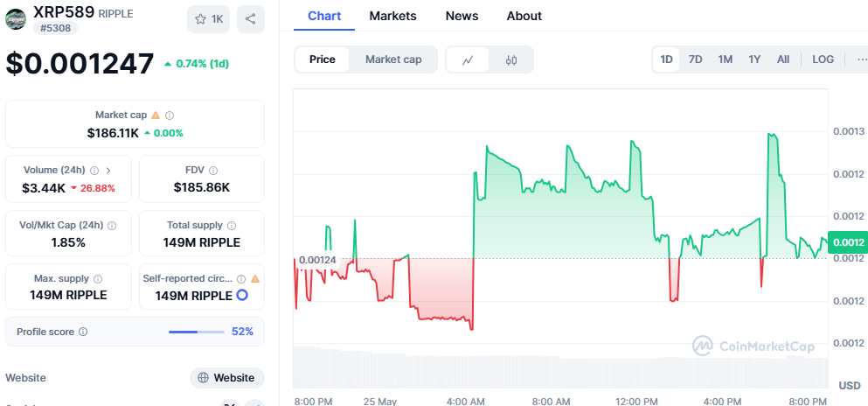Screen dimensions: 868x406
Task: Click the Self-reported supply warning triangle
Action: coord(255,278)
